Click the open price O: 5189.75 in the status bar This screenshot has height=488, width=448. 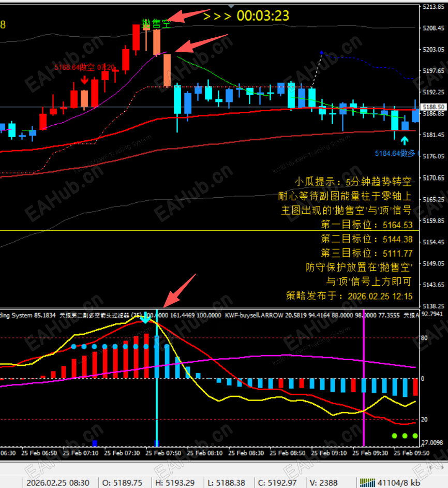[122, 483]
